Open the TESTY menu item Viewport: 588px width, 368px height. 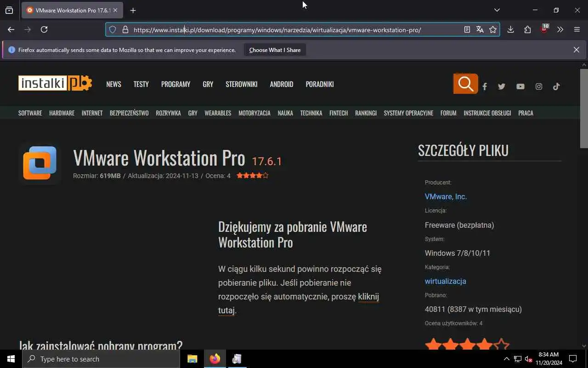[141, 84]
